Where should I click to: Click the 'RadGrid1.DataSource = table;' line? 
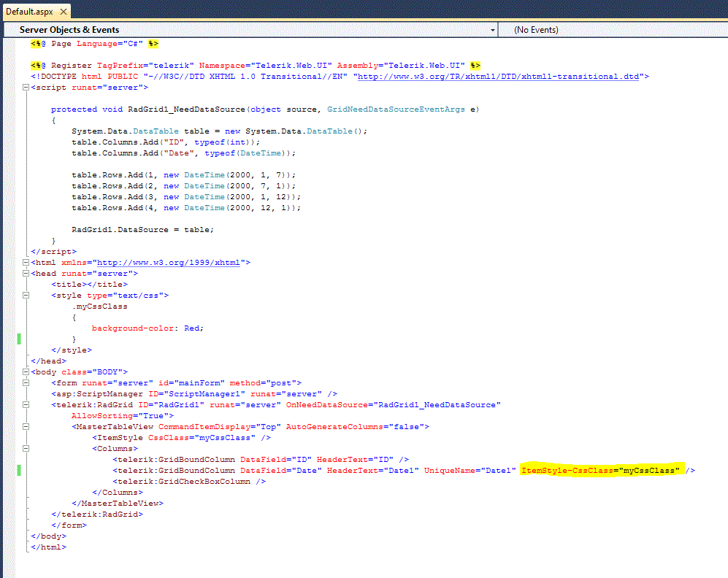142,230
